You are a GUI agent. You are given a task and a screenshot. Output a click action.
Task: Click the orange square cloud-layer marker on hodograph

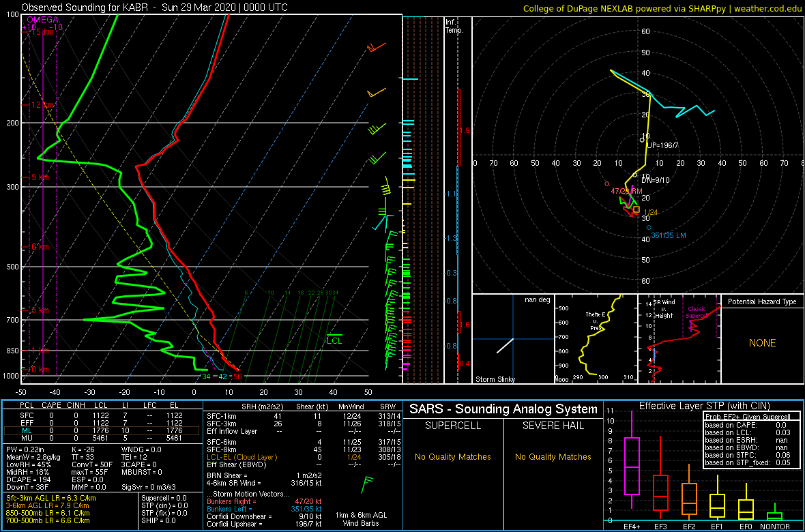[x=636, y=209]
